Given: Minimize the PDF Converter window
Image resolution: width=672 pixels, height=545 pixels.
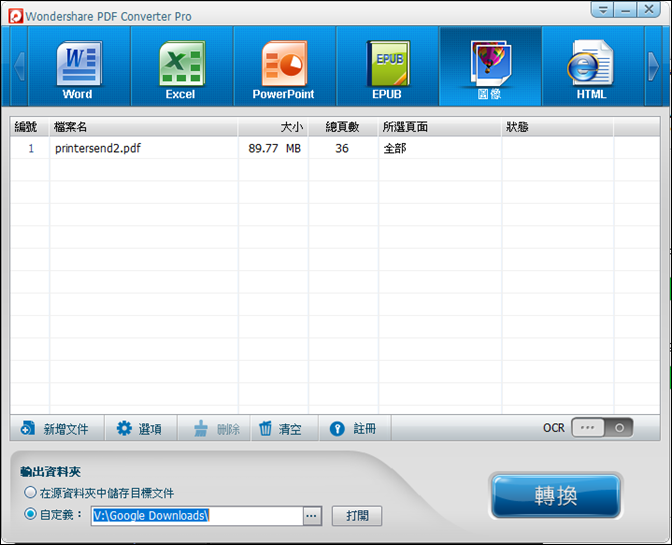Looking at the screenshot, I should tap(625, 9).
